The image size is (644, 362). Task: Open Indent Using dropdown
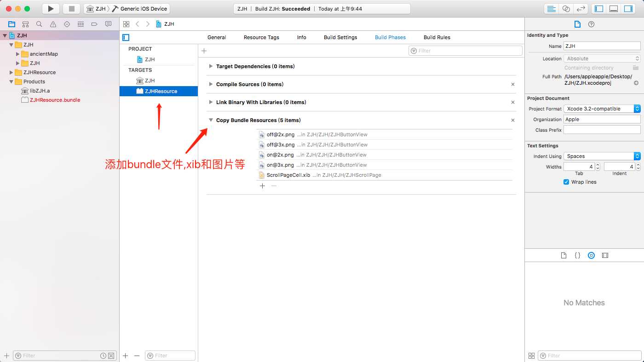[602, 156]
